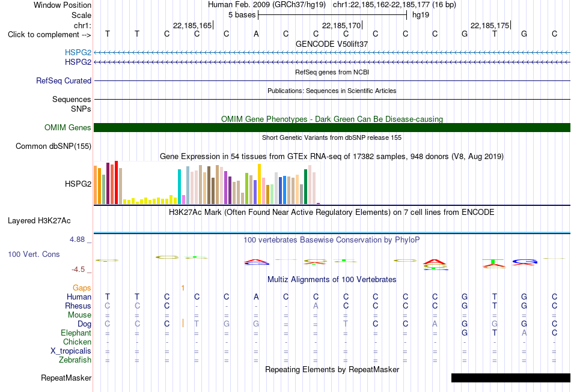571x392 pixels.
Task: Click 'Short Genetic Variants from dbSNP release 155' title
Action: (332, 137)
